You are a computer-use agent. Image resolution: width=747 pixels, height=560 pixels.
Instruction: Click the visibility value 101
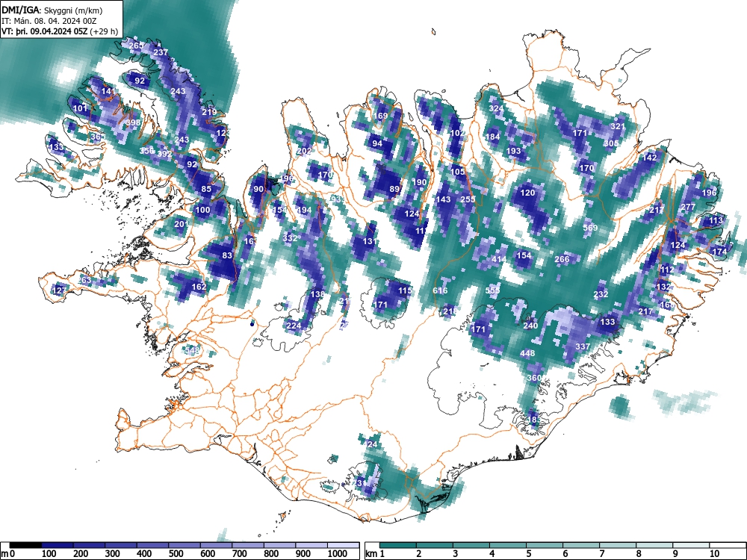click(80, 108)
